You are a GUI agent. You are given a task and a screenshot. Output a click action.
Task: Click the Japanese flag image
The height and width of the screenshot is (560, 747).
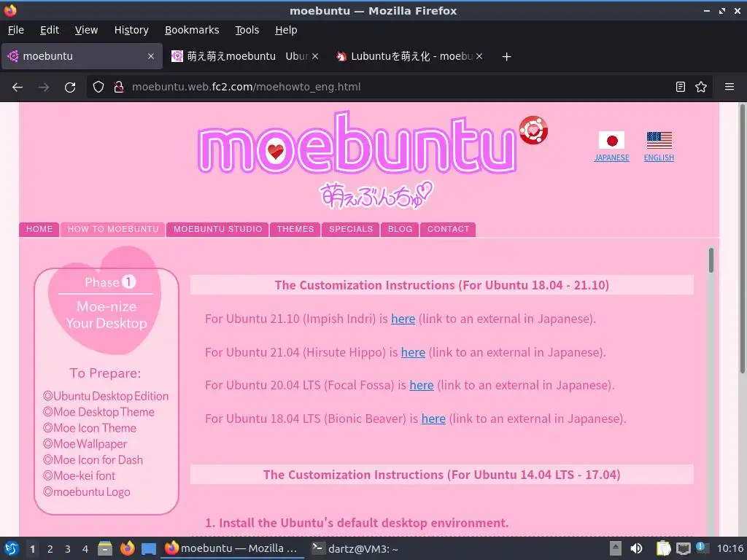[x=612, y=141]
